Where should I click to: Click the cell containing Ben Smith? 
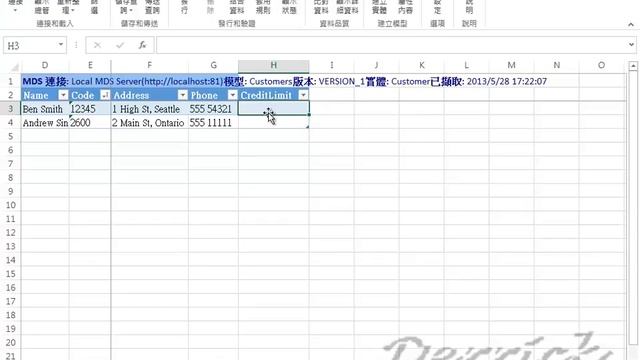click(45, 109)
